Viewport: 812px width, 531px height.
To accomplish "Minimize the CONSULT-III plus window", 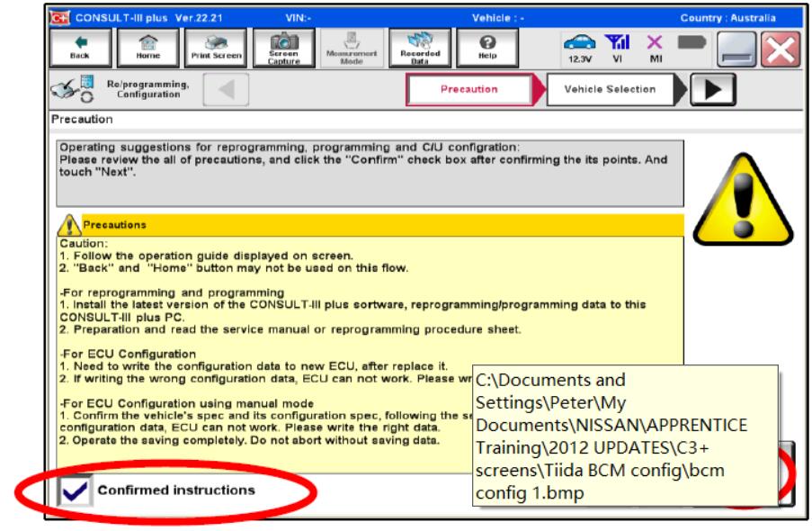I will (736, 49).
